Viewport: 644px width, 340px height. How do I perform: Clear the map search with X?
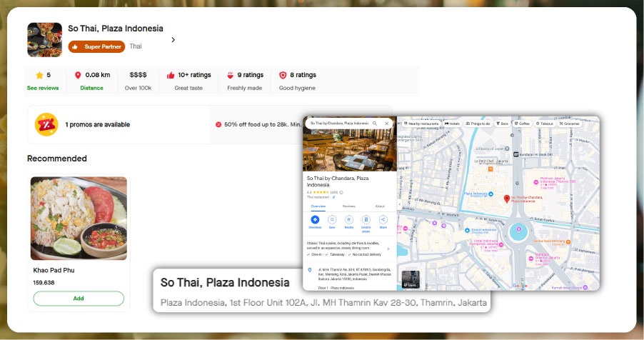click(387, 124)
